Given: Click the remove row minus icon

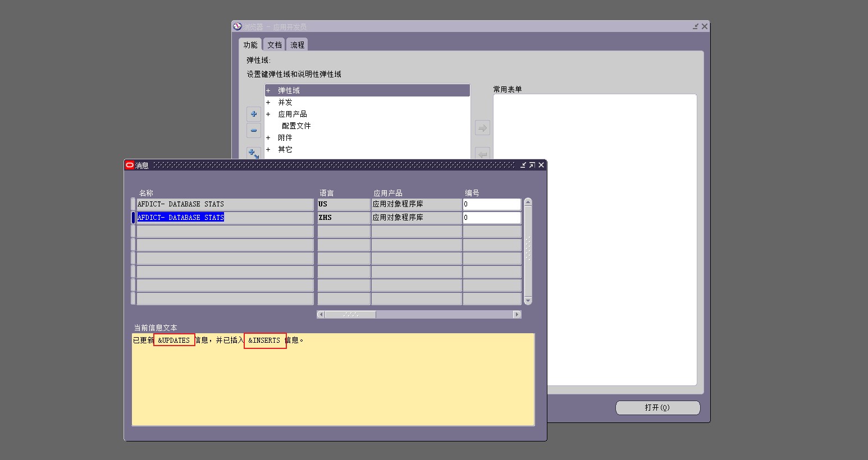Looking at the screenshot, I should [253, 130].
